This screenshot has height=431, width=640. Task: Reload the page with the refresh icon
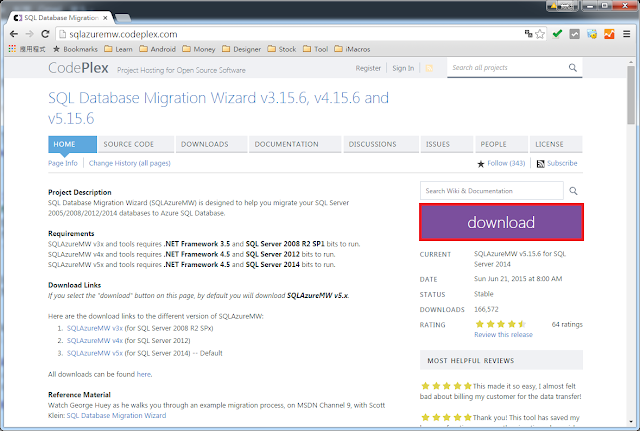(45, 34)
